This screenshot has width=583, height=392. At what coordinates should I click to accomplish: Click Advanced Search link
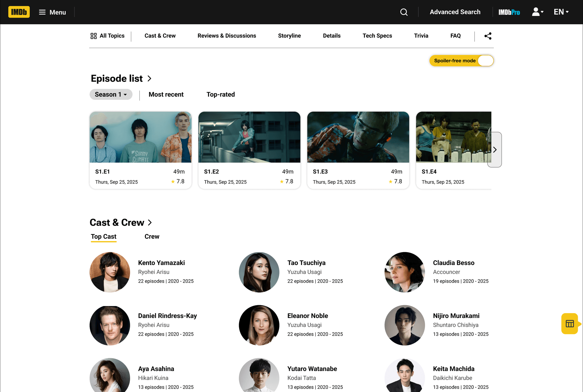pyautogui.click(x=455, y=12)
